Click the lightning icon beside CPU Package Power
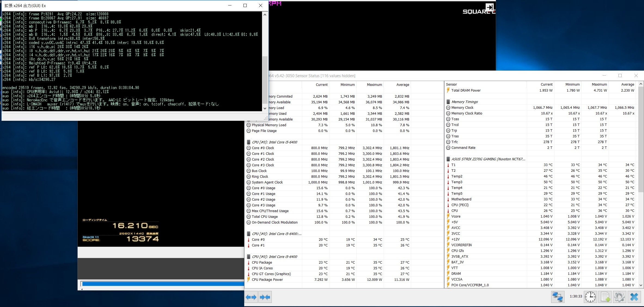The width and height of the screenshot is (644, 307). tap(248, 279)
